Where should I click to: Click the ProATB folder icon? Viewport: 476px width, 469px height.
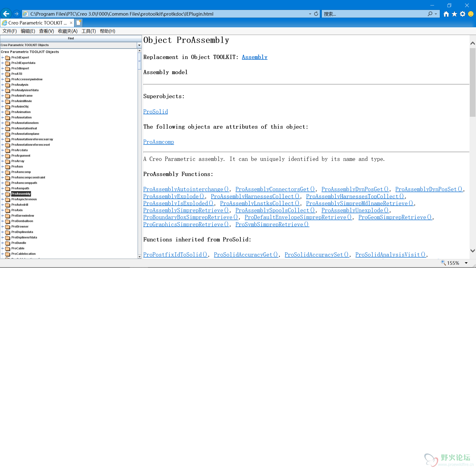8,74
